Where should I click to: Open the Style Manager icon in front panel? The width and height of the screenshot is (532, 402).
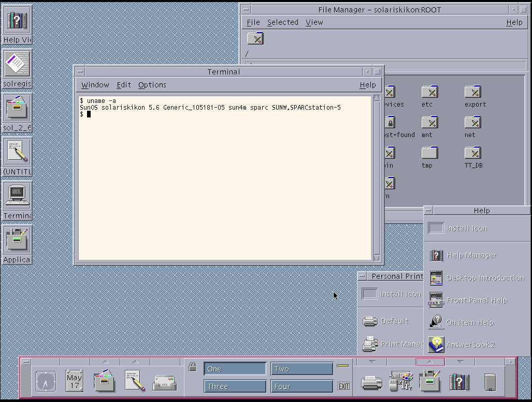[x=401, y=381]
